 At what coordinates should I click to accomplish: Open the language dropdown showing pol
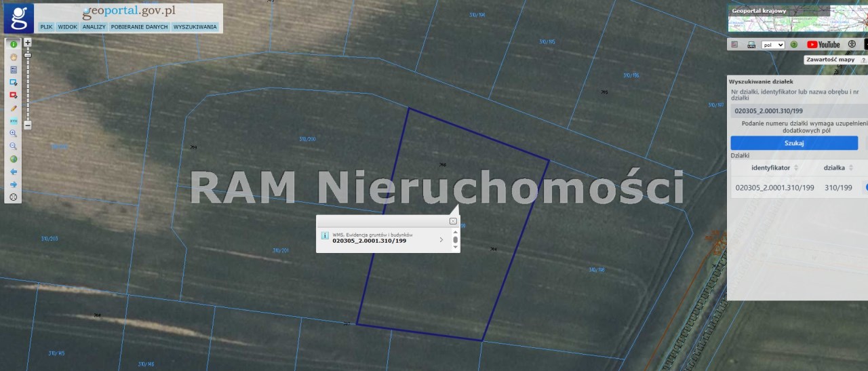[x=772, y=45]
